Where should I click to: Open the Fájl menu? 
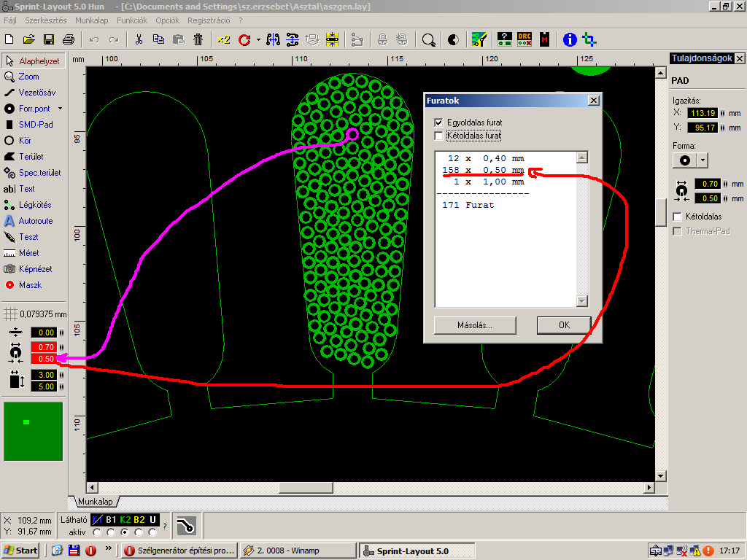tap(10, 20)
